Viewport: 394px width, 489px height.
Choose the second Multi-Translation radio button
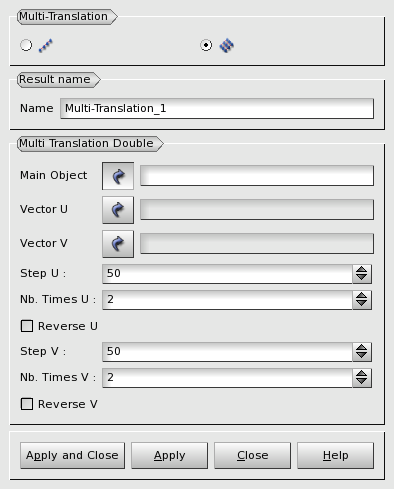[206, 45]
